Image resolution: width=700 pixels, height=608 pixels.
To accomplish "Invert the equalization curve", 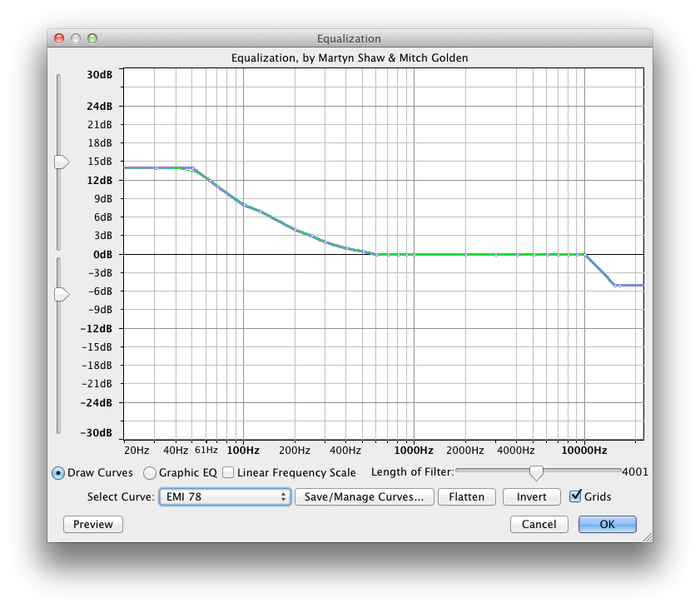I will click(x=531, y=497).
